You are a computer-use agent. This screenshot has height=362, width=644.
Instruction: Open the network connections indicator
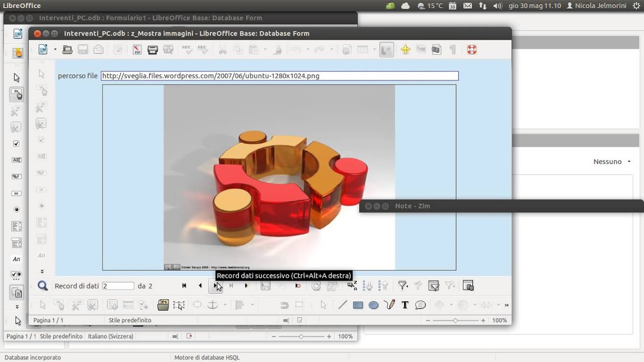click(482, 6)
